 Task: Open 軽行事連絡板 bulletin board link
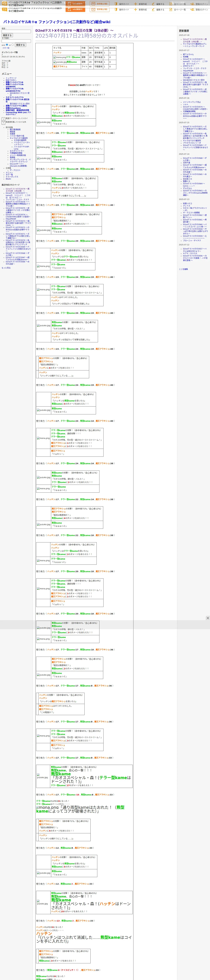[15, 129]
